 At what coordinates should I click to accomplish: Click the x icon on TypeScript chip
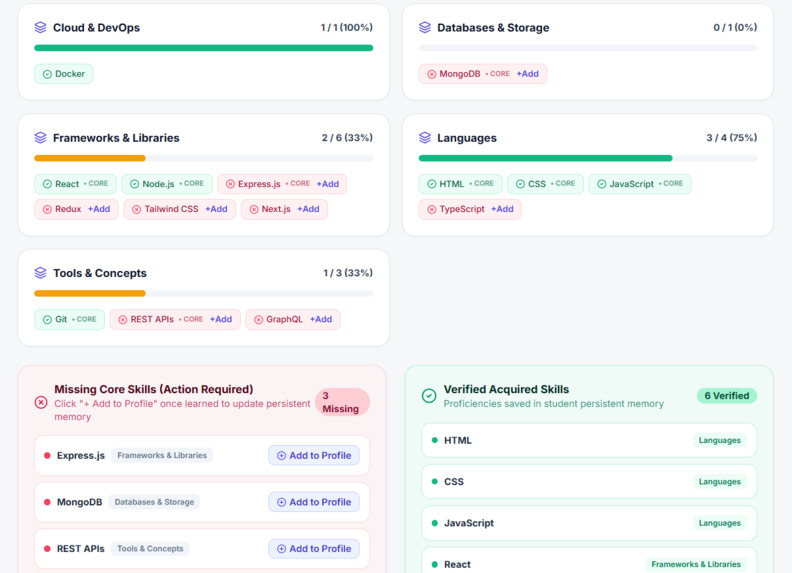tap(431, 209)
